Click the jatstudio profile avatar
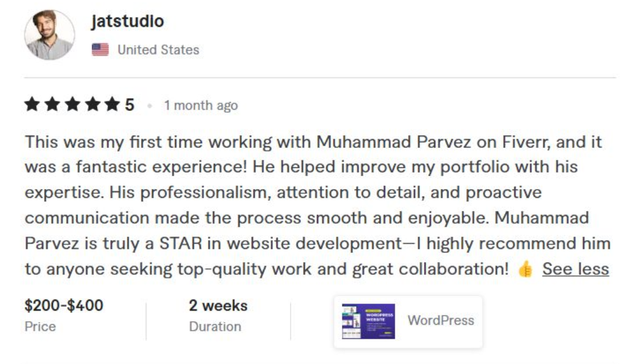 click(49, 35)
